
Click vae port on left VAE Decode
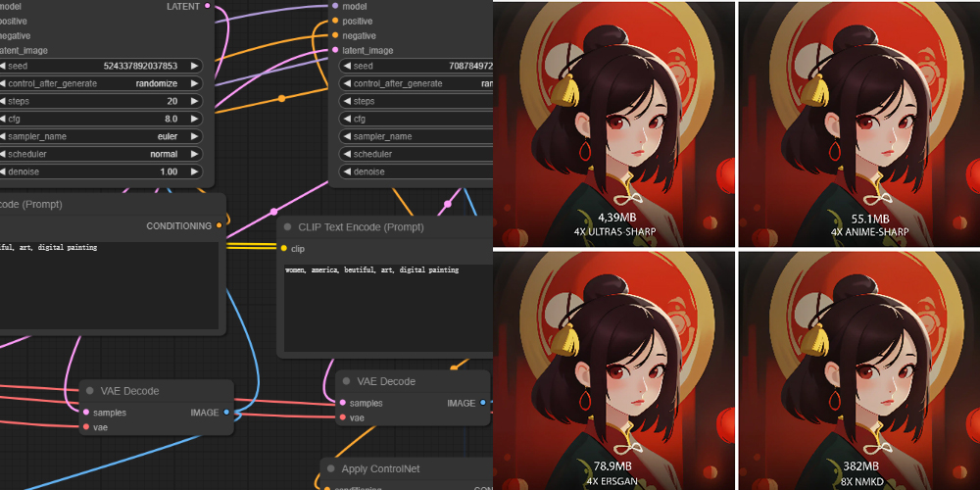(x=86, y=427)
